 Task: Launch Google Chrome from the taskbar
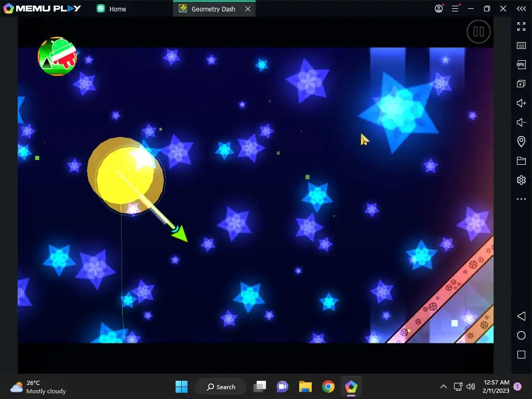pos(328,387)
